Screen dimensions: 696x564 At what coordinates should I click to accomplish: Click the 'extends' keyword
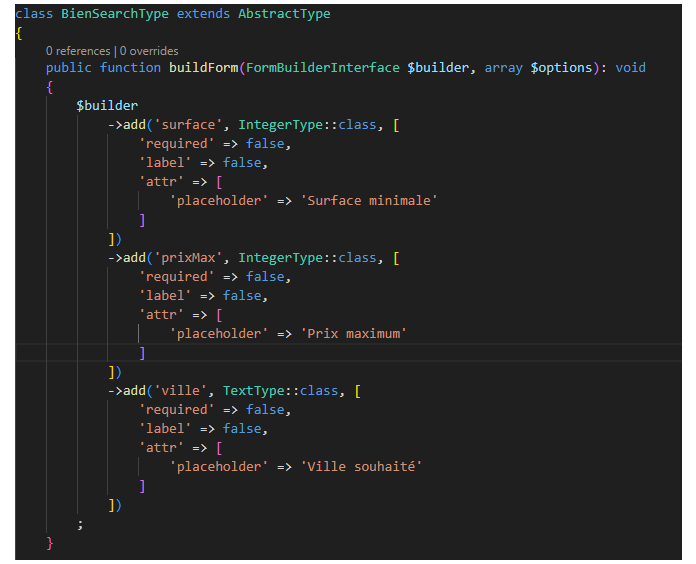203,14
